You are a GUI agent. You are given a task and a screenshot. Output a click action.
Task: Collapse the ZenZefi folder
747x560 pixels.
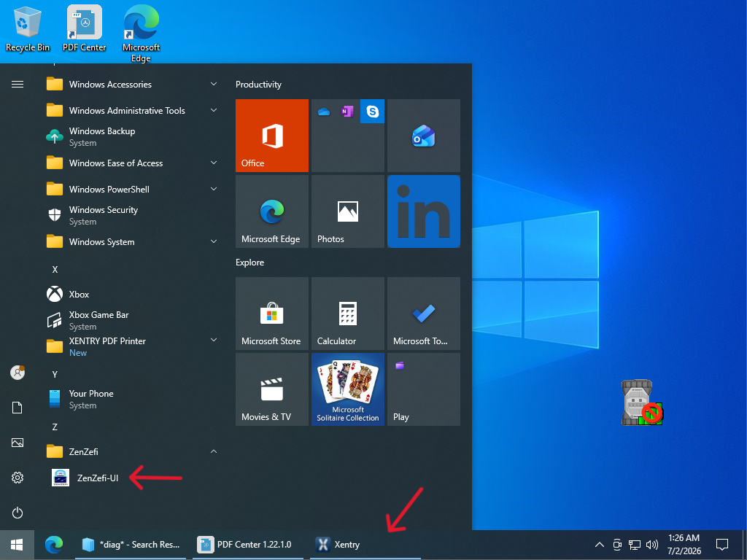[133, 451]
